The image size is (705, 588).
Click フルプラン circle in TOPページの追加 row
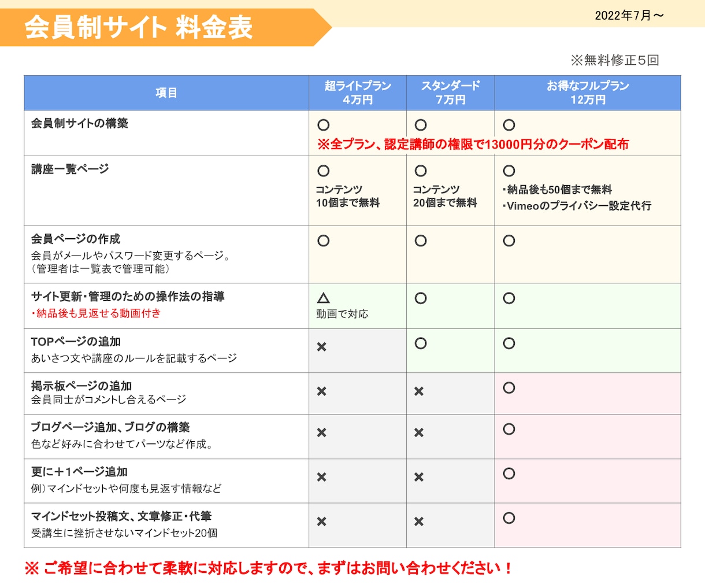click(509, 343)
